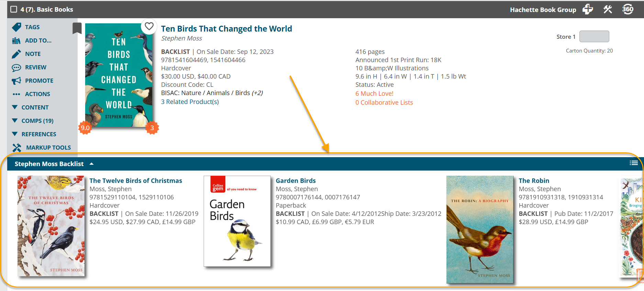Open the 360 view icon
Screen dimensions: 644x291
628,9
